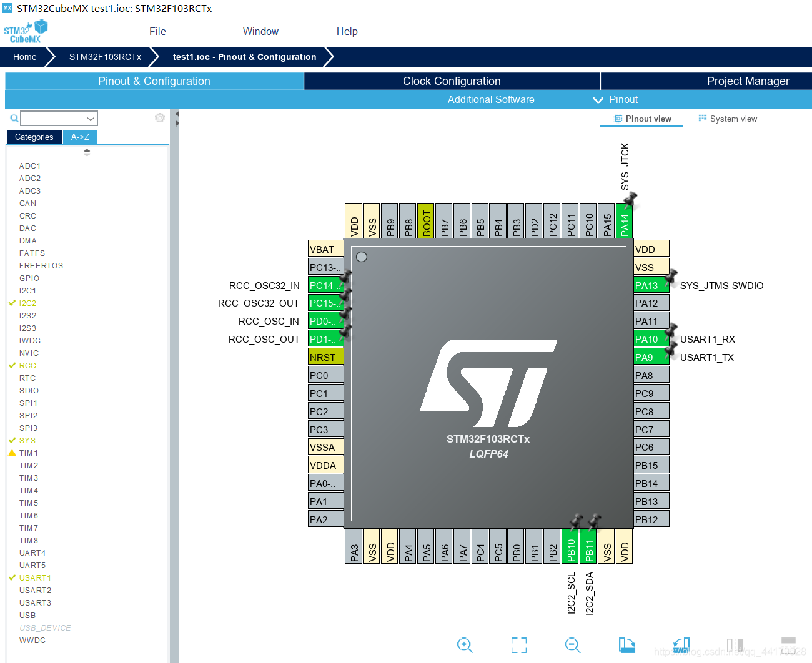Click the search magnifier icon in the sidebar
Viewport: 812px width, 663px height.
[x=14, y=118]
